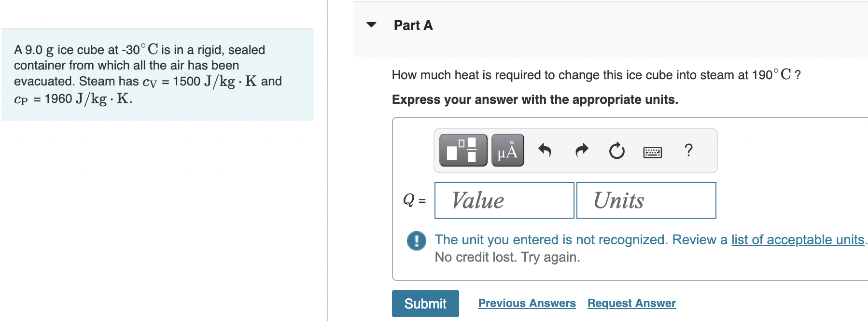Click the Part A disclosure triangle
This screenshot has width=868, height=321.
point(371,25)
